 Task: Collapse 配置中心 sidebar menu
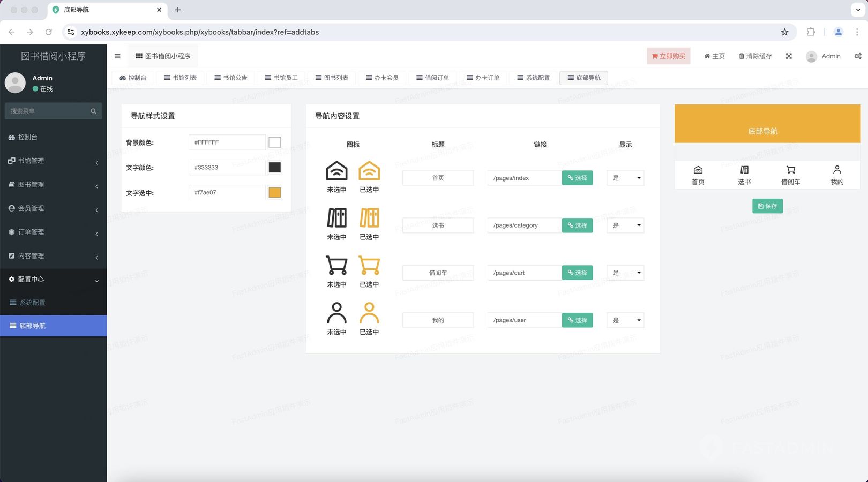click(x=54, y=280)
